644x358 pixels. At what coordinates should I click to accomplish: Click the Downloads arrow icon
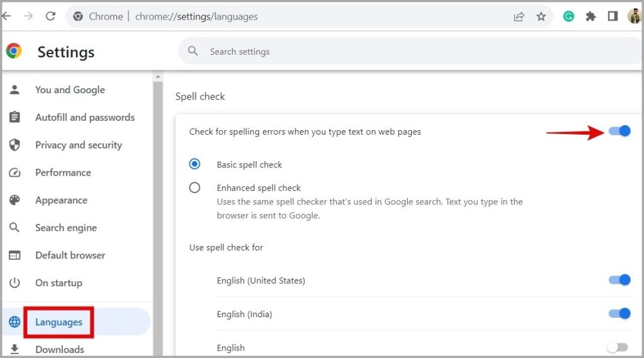14,349
